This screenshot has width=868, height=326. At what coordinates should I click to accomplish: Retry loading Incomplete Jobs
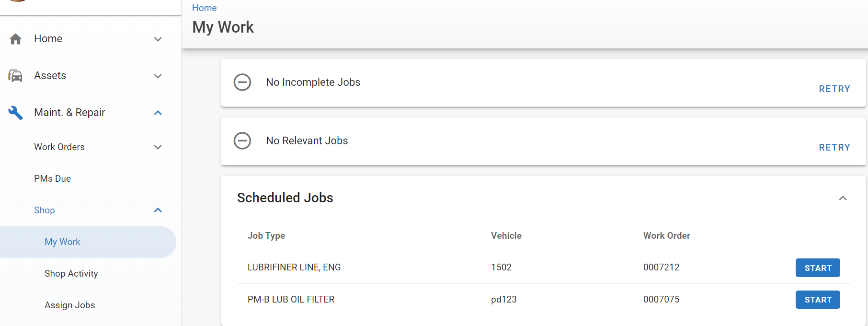pos(834,89)
